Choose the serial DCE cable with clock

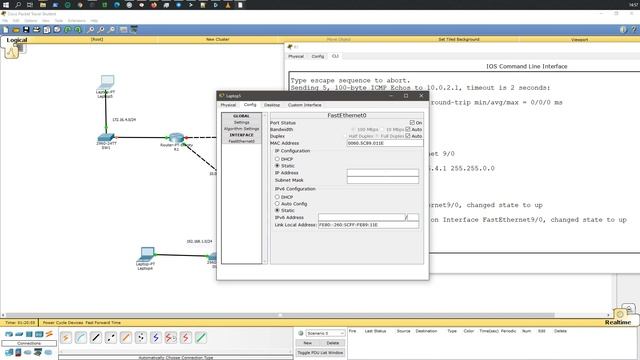[171, 338]
